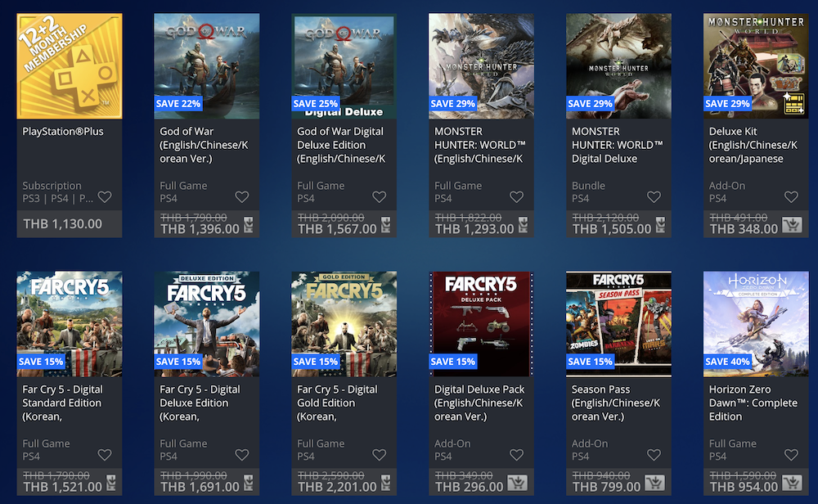Screen dimensions: 818x504
Task: Favorite Far Cry 5 Digital Standard Edition
Action: (x=105, y=456)
